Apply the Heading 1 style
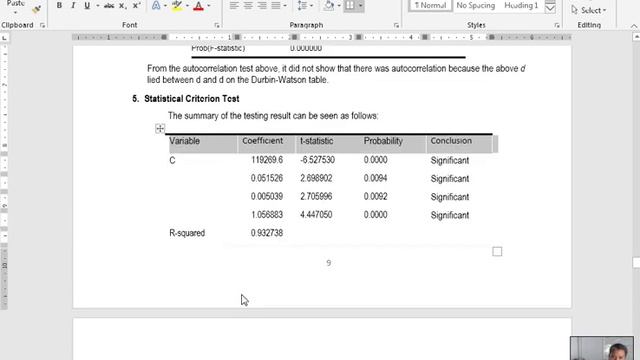 (521, 6)
